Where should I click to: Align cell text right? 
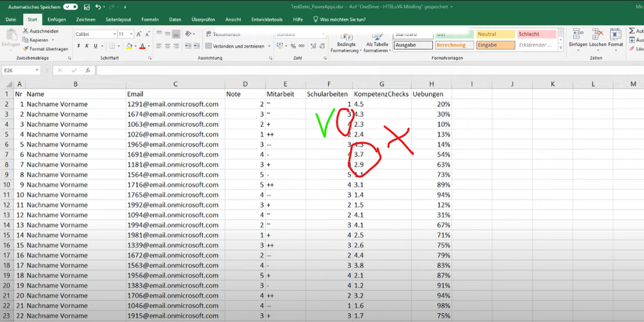pos(176,46)
